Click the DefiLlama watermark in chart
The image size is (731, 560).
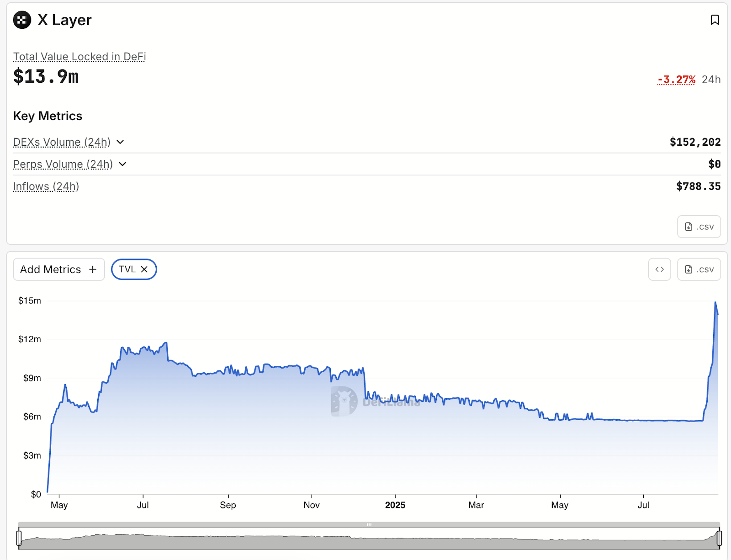click(376, 402)
